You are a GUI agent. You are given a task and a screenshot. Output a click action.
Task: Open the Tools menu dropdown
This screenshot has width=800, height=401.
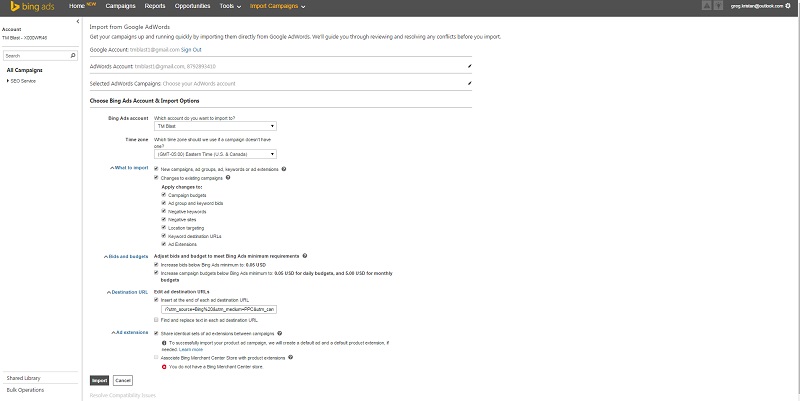pos(230,6)
